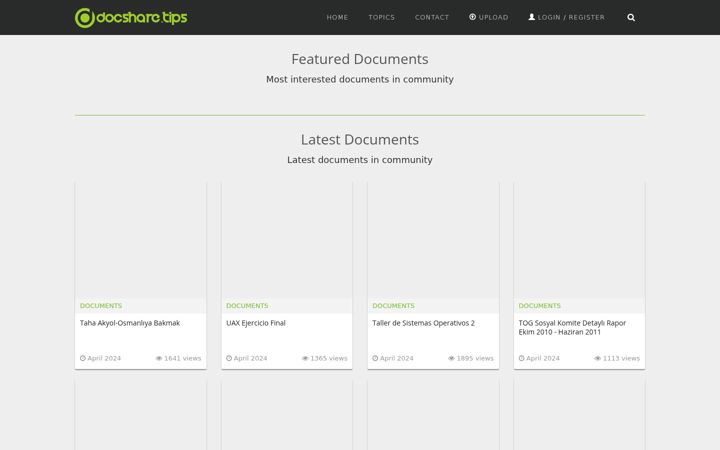Select thumbnail of UAX Ejercicio Final
The height and width of the screenshot is (450, 720).
[x=287, y=240]
